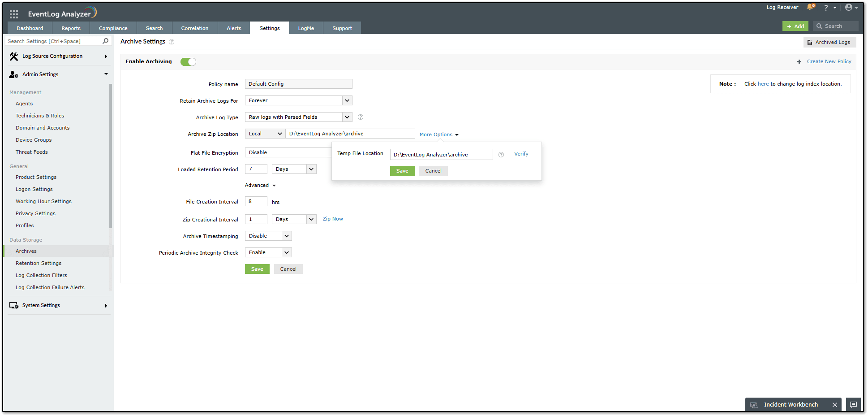
Task: Open the chat icon at bottom right
Action: (x=854, y=404)
